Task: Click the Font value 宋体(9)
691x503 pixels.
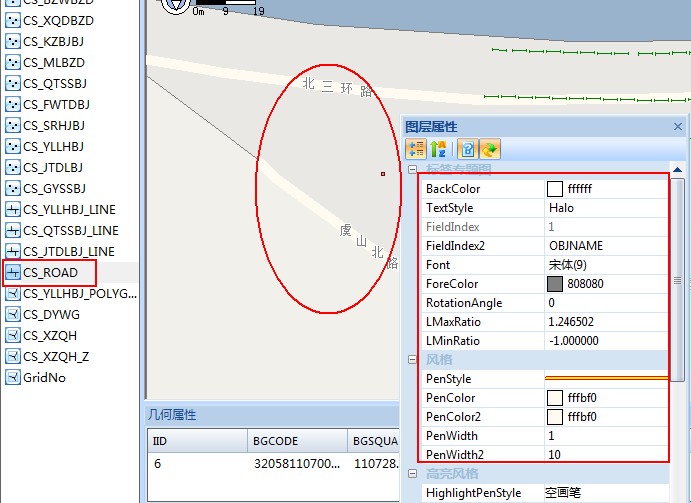Action: pyautogui.click(x=568, y=265)
